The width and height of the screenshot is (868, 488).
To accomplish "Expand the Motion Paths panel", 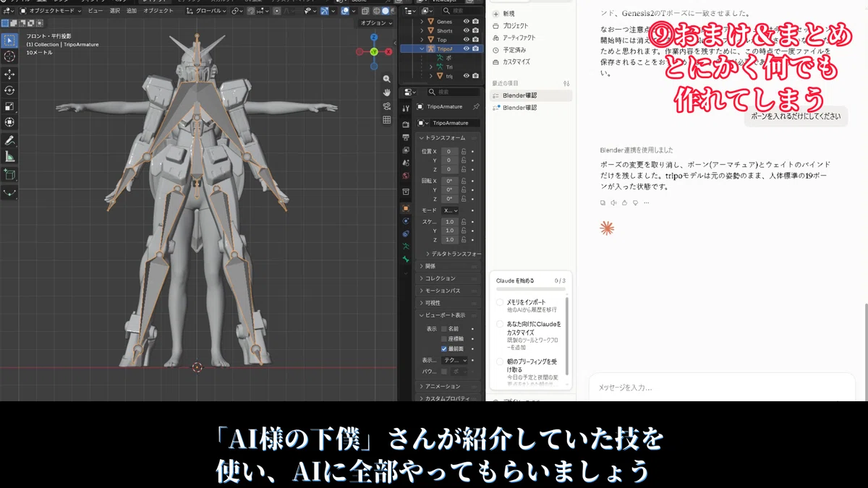I will (x=447, y=291).
